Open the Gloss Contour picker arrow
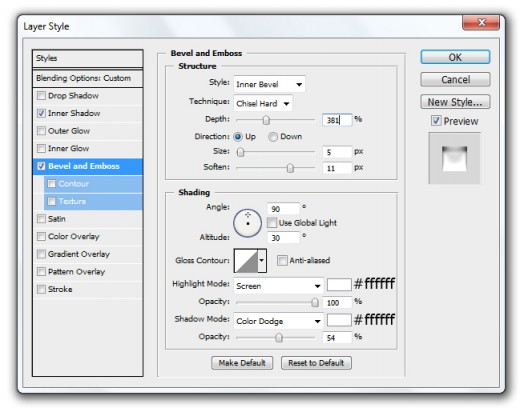The image size is (520, 408). click(262, 260)
